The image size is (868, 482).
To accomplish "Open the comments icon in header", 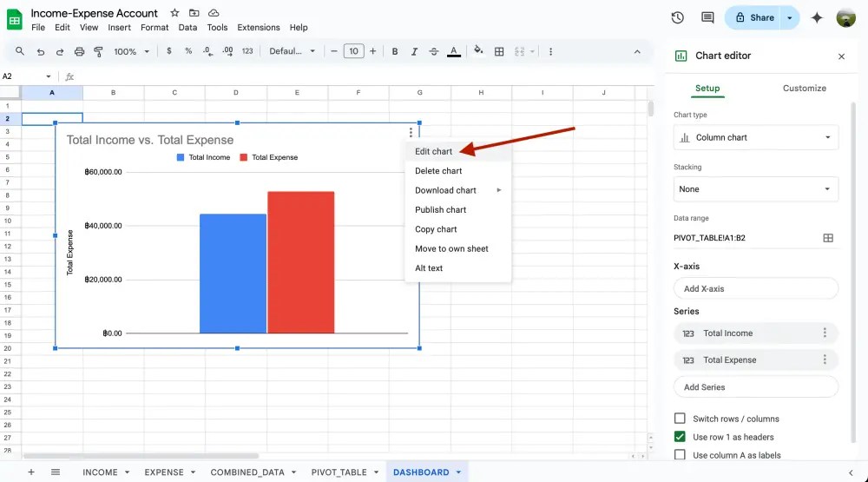I will pyautogui.click(x=707, y=17).
